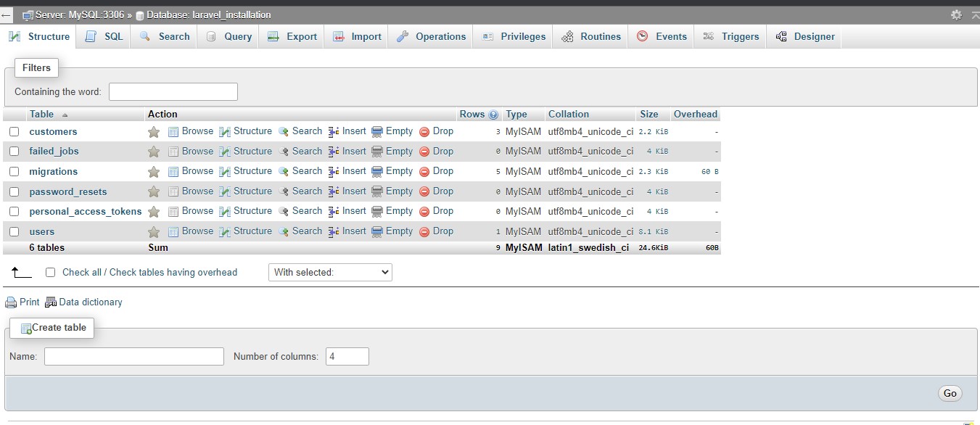Switch to the Export tab

(x=292, y=37)
